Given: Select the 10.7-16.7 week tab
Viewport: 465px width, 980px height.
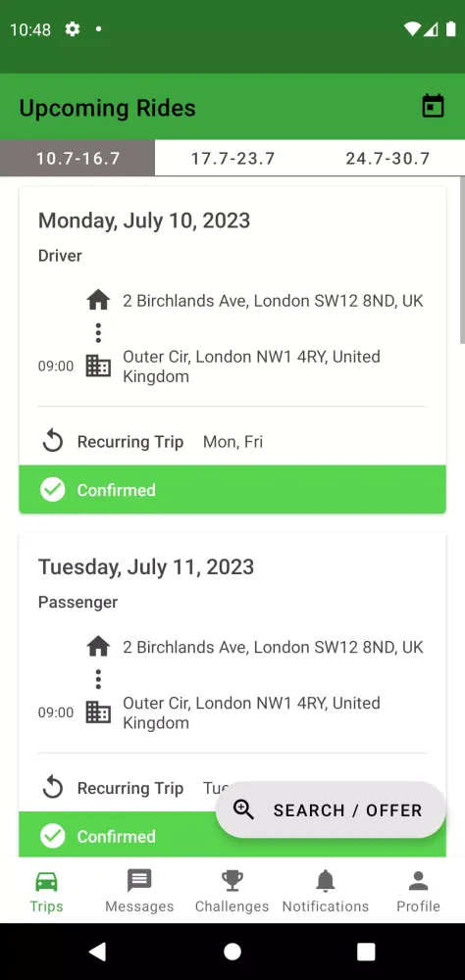Looking at the screenshot, I should click(77, 158).
